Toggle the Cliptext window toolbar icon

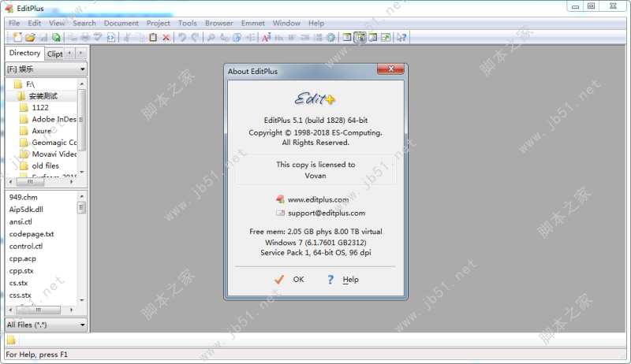tap(347, 37)
